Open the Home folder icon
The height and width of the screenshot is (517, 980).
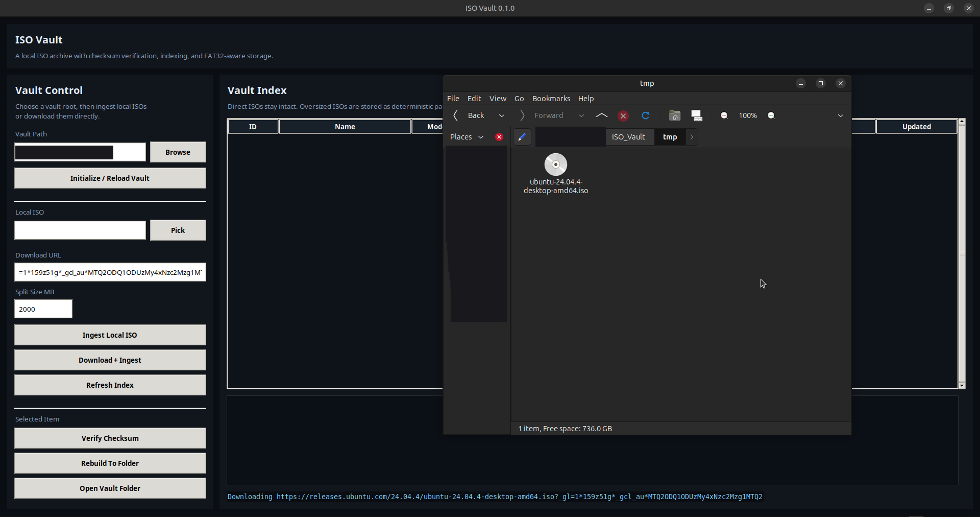point(675,115)
